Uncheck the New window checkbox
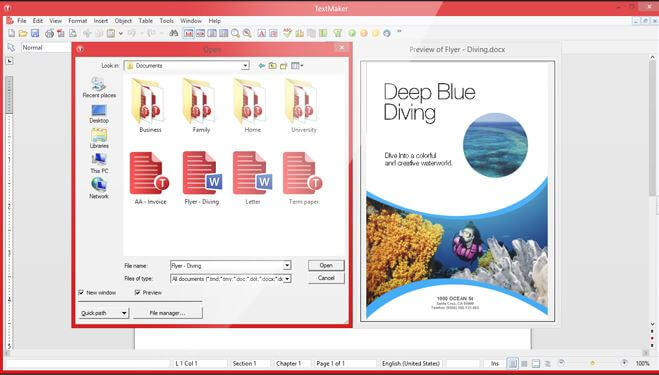This screenshot has height=375, width=659. coord(81,292)
